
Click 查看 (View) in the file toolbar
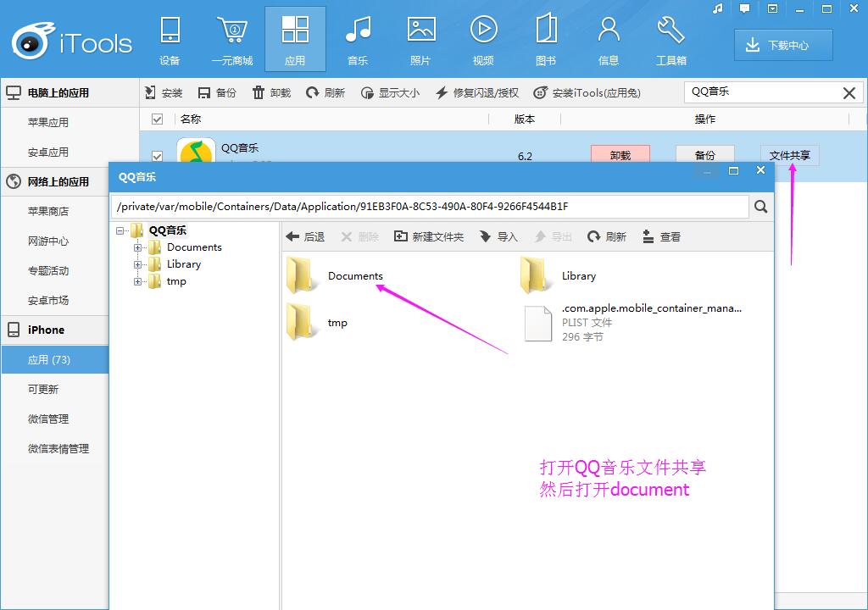pyautogui.click(x=661, y=237)
